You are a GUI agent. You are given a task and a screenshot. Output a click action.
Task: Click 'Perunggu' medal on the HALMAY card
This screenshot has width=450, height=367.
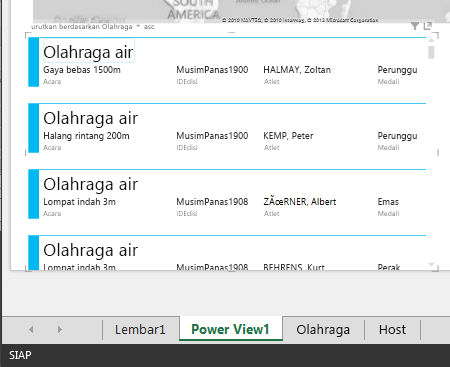397,70
